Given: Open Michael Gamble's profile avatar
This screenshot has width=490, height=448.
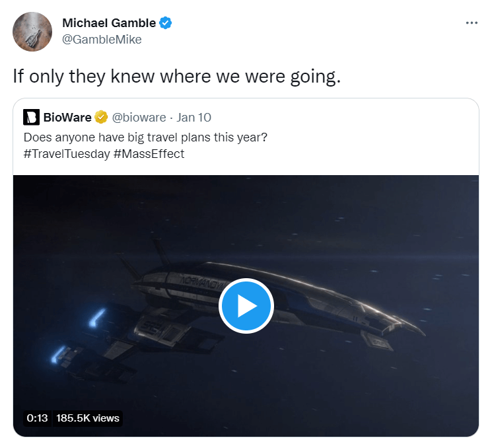Looking at the screenshot, I should (32, 32).
